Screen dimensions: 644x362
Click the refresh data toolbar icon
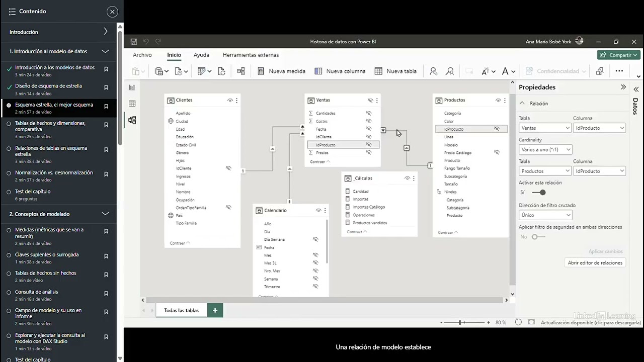coord(221,71)
